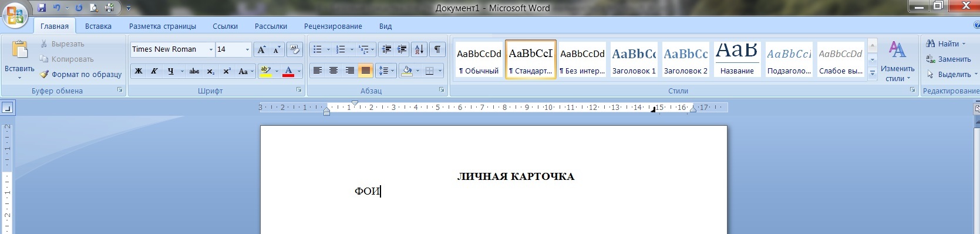Click the print preview icon in quick access toolbar
This screenshot has height=234, width=980.
pos(95,8)
